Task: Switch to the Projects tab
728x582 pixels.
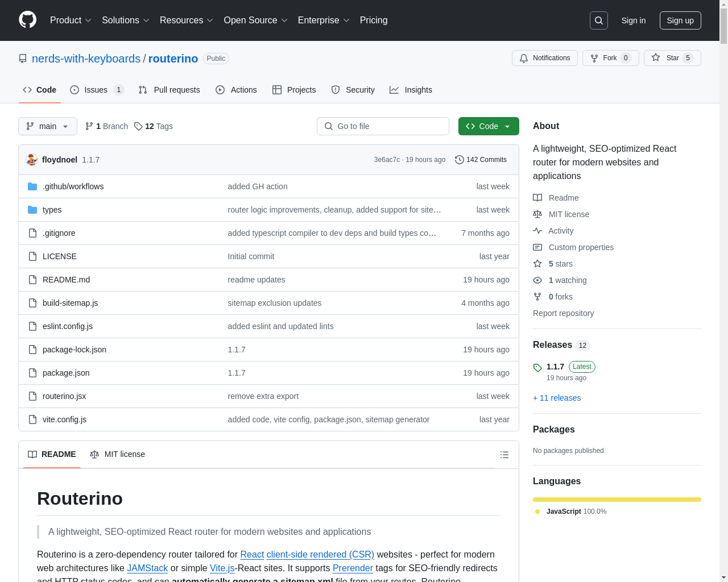Action: [294, 90]
